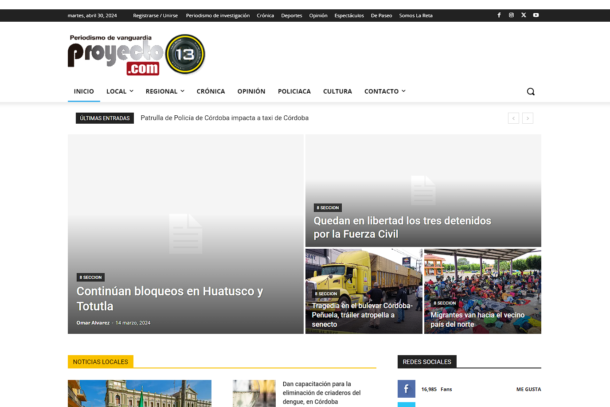This screenshot has width=610, height=407.
Task: Open the POLICIACA menu item
Action: (294, 91)
